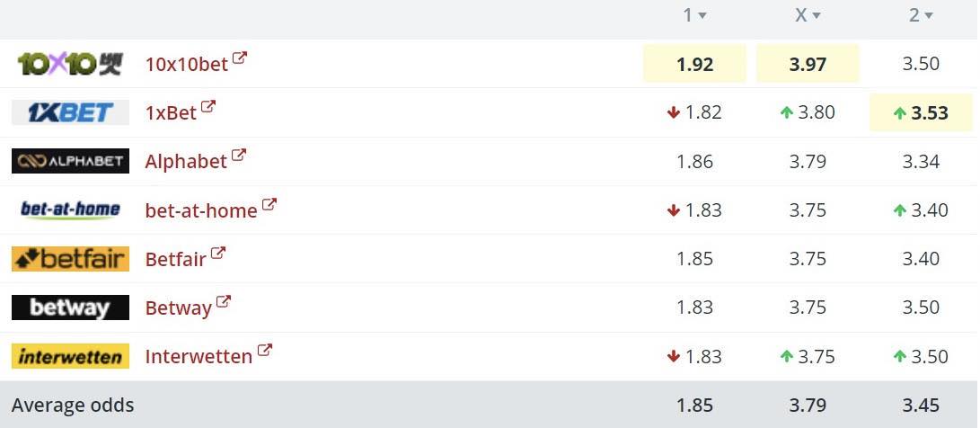Click the Betway logo image

click(x=70, y=308)
